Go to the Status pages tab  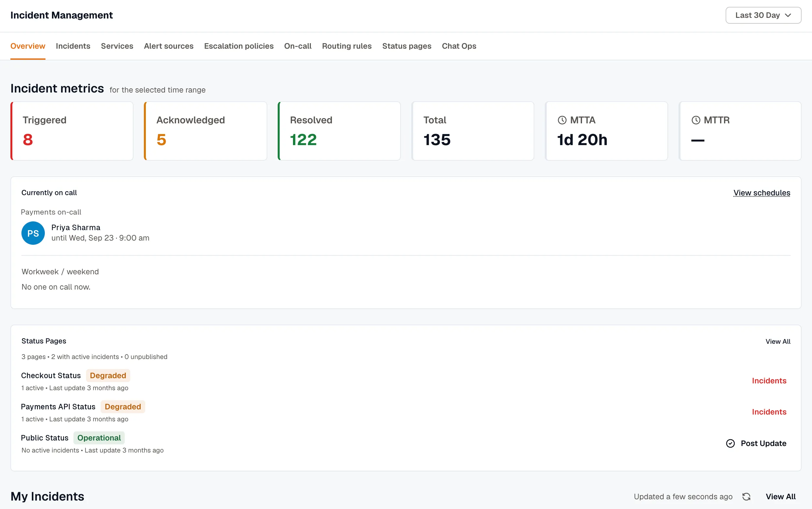point(407,46)
